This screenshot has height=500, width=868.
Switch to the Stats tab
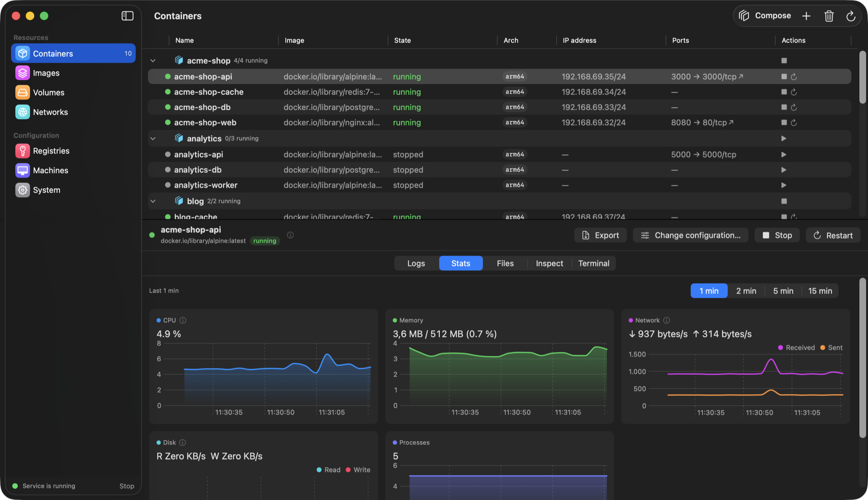coord(461,263)
